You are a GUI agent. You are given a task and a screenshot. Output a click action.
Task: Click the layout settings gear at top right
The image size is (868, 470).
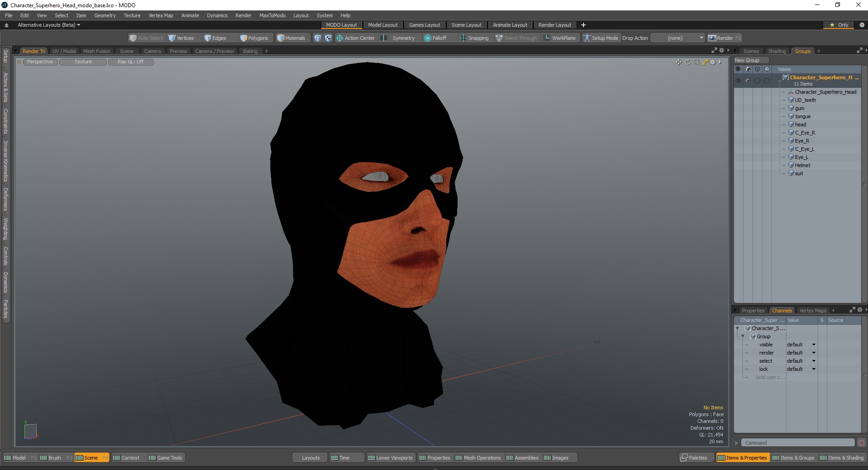coord(862,25)
